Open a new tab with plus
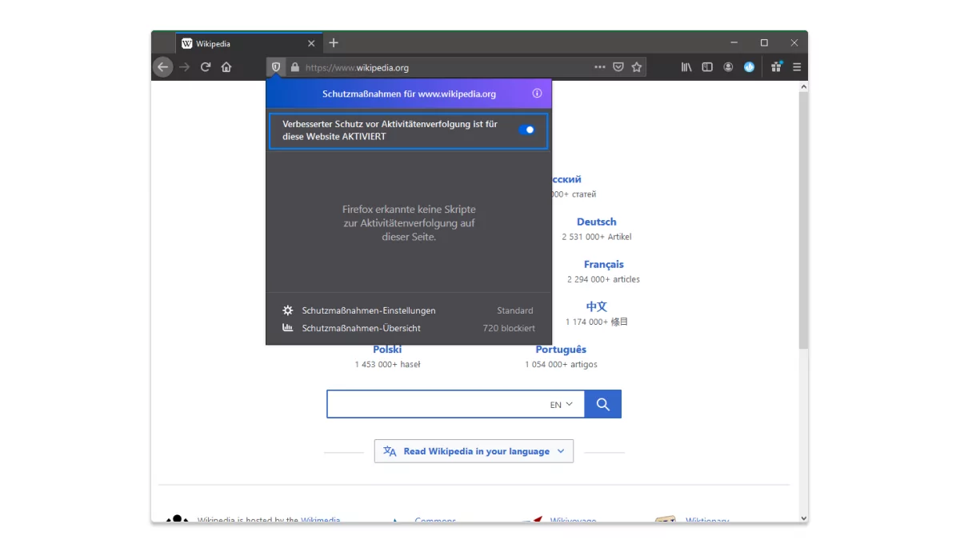The height and width of the screenshot is (560, 960). (x=334, y=43)
